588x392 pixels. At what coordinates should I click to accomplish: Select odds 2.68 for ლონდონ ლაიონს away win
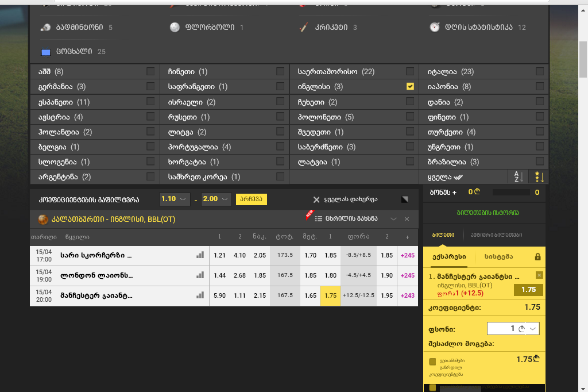(239, 275)
